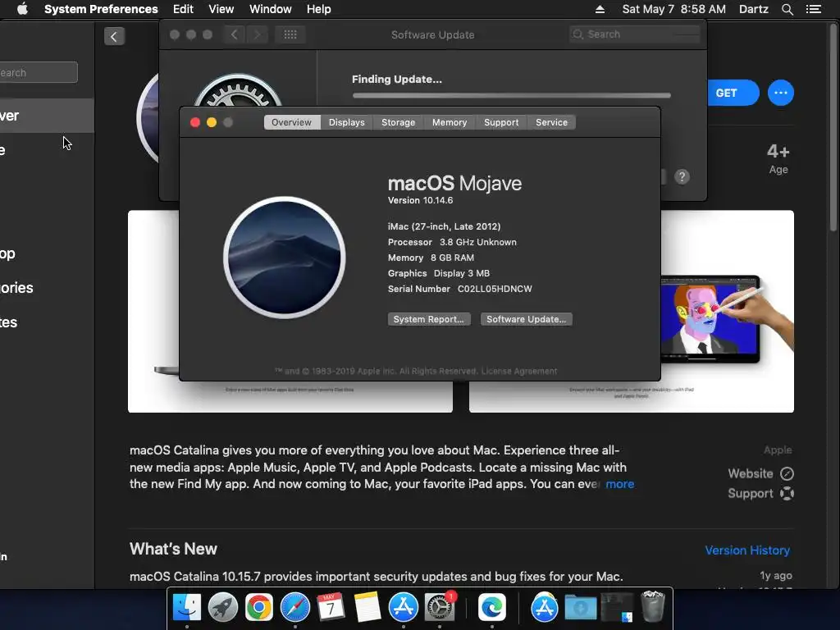Click the Software Update... button
Viewport: 840px width, 630px height.
pyautogui.click(x=526, y=319)
